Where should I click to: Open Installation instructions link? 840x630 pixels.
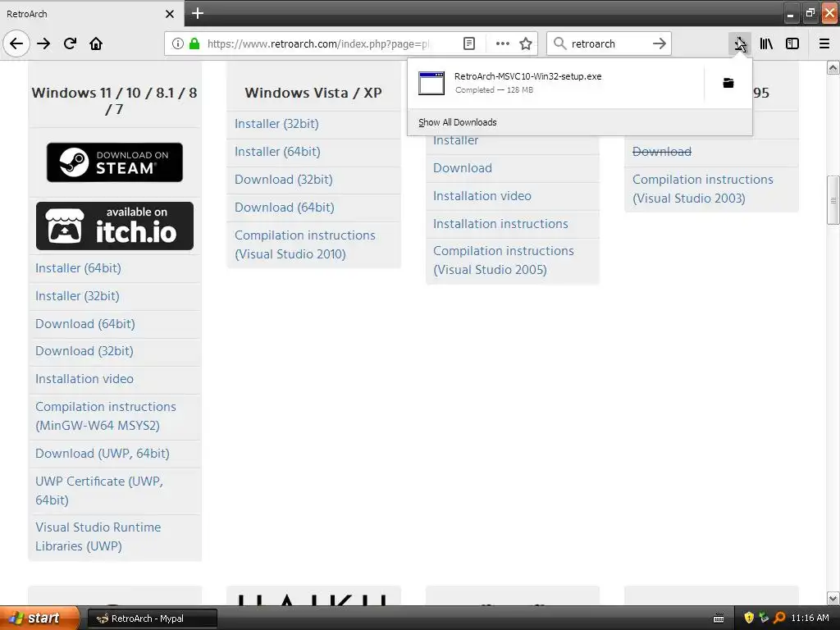[500, 224]
